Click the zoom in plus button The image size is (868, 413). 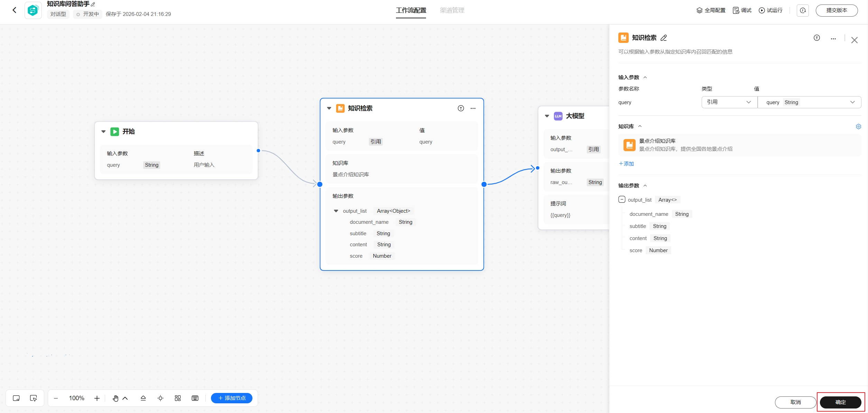97,398
